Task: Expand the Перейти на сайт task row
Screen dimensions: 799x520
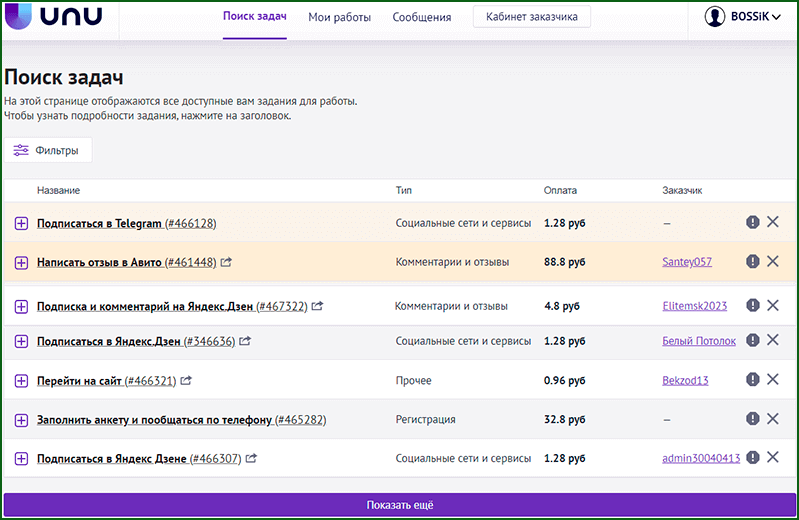Action: point(21,381)
